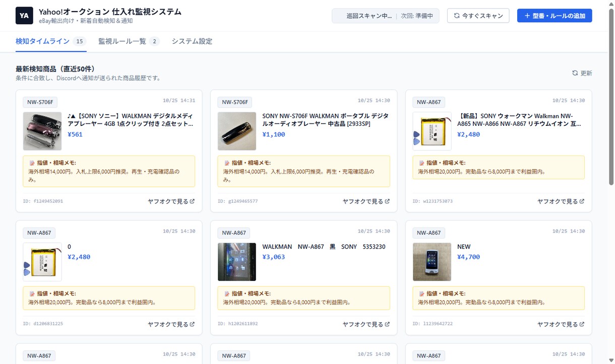Click memo text in the ¥3,063 card
Screen dimensions: 615x364
287,303
